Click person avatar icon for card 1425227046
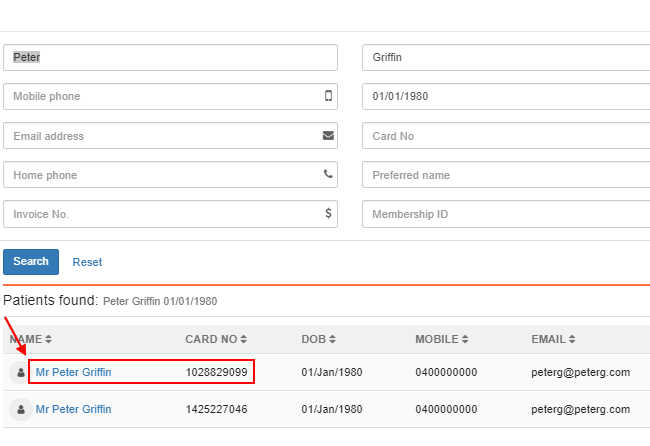Image resolution: width=650 pixels, height=446 pixels. (x=21, y=410)
